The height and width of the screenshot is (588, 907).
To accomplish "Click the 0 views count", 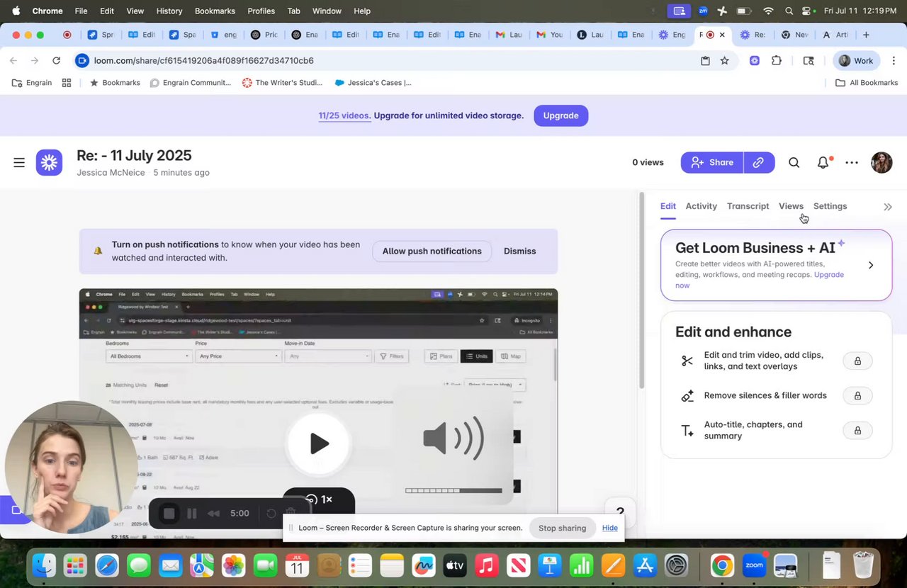I will coord(648,162).
